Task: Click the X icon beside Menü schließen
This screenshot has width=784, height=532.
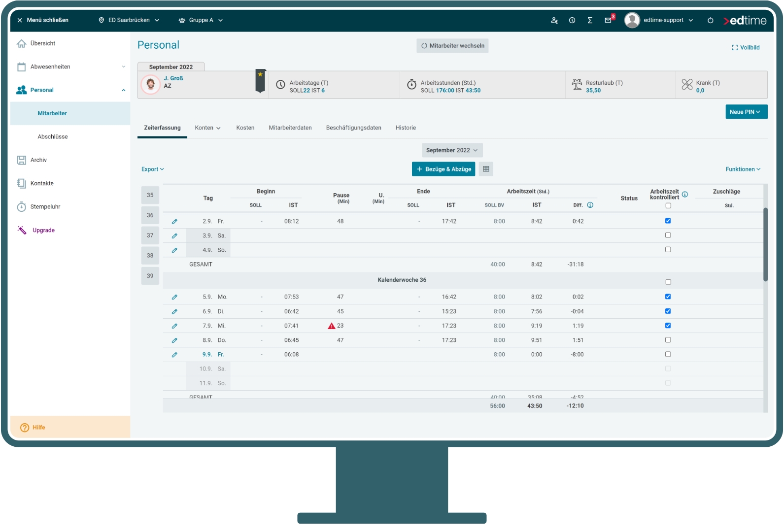Action: (20, 20)
